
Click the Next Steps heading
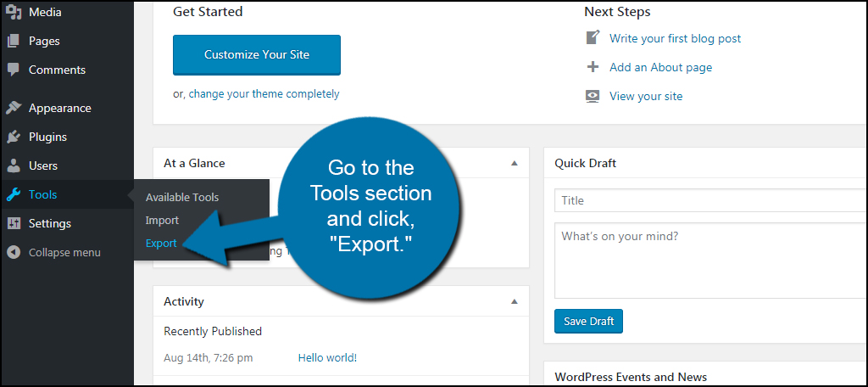617,12
